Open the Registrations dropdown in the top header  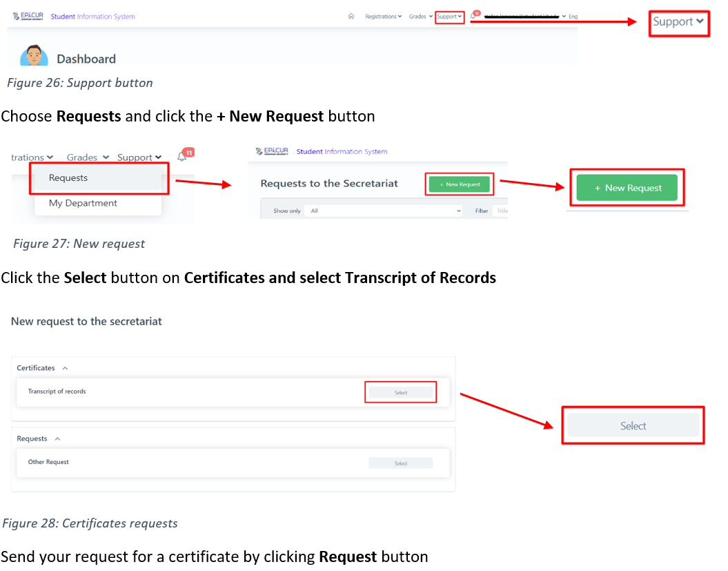[x=383, y=17]
